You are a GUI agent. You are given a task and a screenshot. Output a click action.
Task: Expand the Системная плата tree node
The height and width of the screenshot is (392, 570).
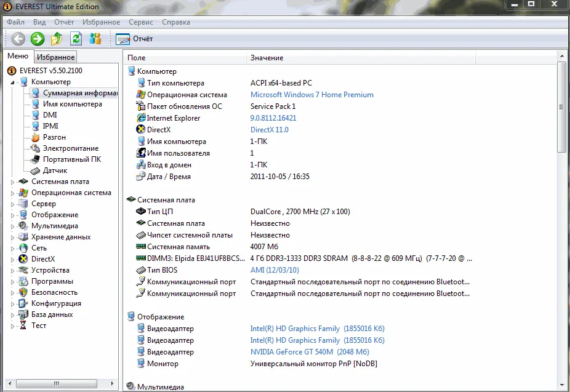(x=13, y=182)
